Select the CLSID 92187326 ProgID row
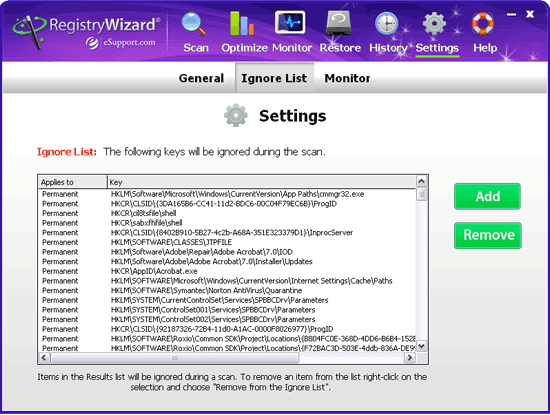This screenshot has height=415, width=550. 227,329
